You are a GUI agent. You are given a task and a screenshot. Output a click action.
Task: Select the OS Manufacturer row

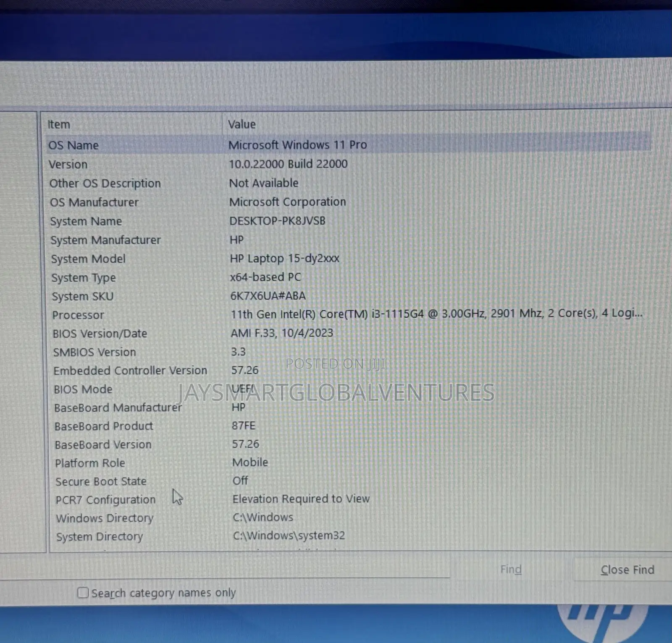[x=348, y=202]
